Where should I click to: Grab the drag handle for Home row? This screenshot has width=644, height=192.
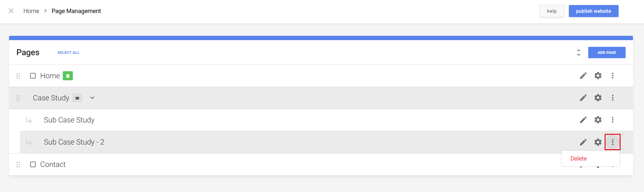pyautogui.click(x=18, y=76)
